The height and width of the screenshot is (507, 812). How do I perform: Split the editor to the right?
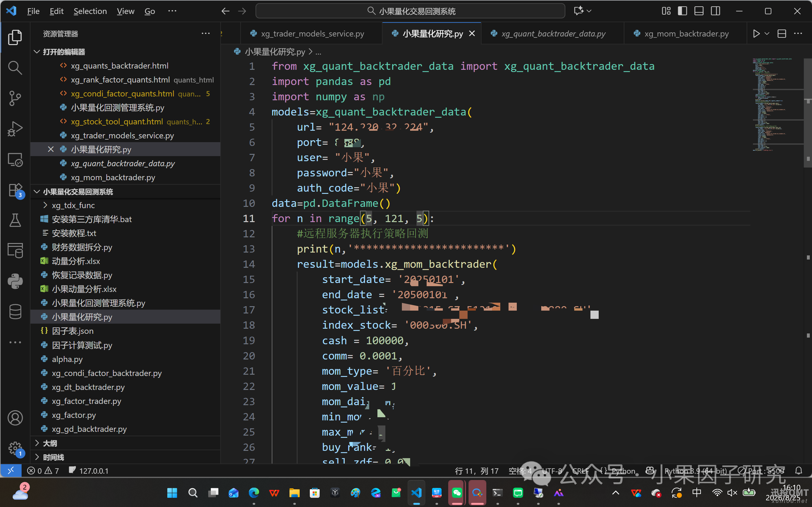[x=782, y=34]
